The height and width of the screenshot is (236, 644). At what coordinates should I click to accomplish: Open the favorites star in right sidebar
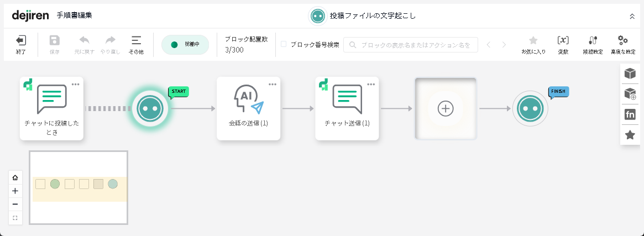point(630,134)
